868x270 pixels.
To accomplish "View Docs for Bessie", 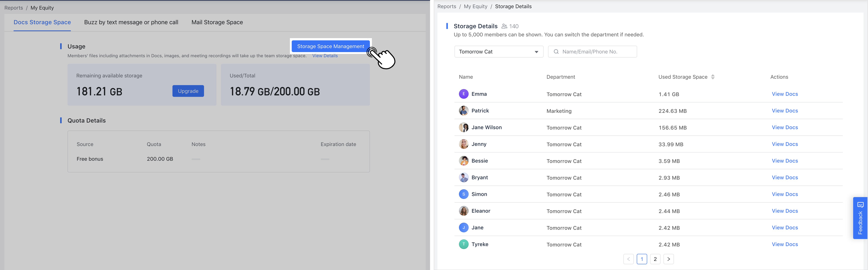I will click(x=785, y=161).
